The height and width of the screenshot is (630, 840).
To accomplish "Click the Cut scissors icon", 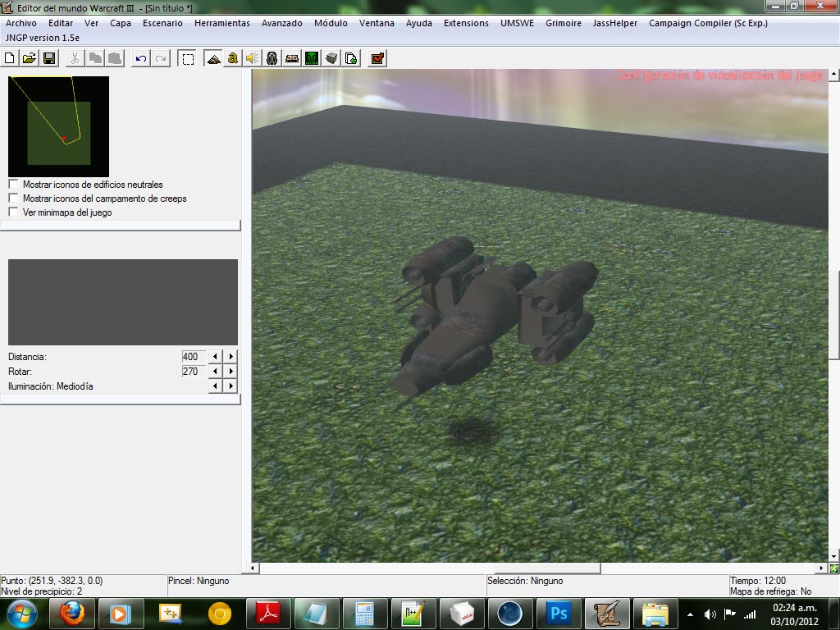I will tap(75, 58).
